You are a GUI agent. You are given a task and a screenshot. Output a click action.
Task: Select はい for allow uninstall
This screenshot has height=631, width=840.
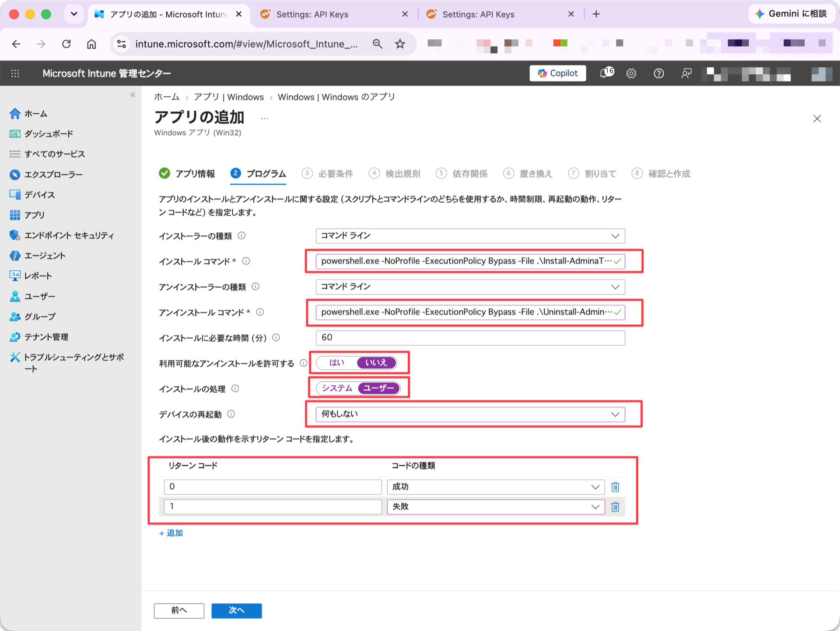[337, 363]
